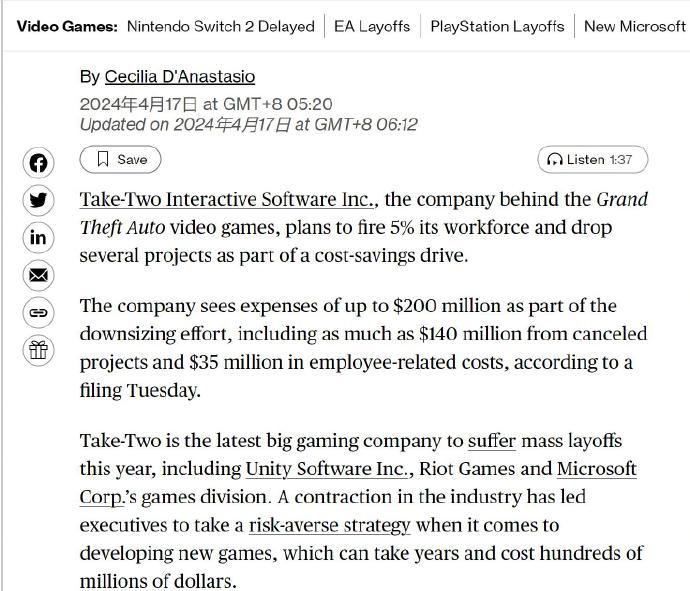
Task: Gift this article using the gift icon
Action: tap(38, 350)
